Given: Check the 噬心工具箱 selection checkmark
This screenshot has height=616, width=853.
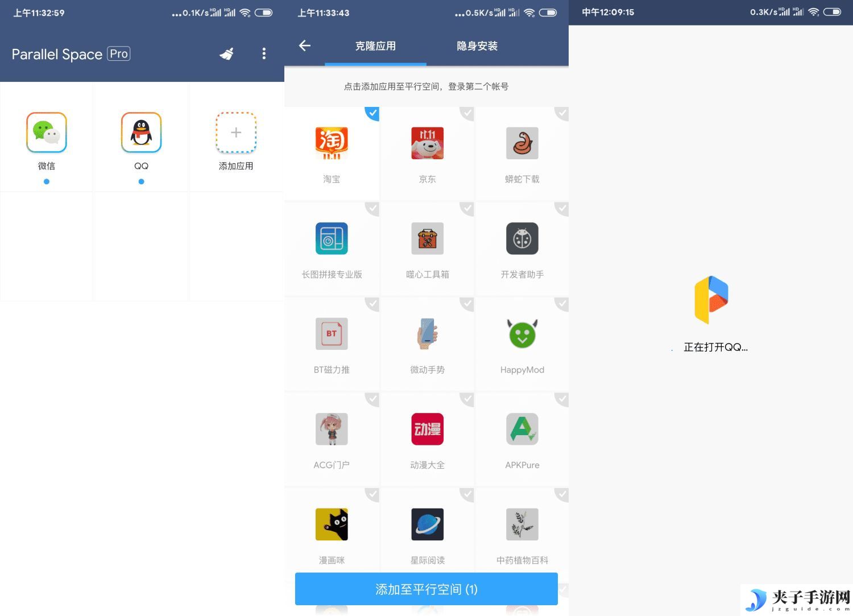Looking at the screenshot, I should (467, 209).
